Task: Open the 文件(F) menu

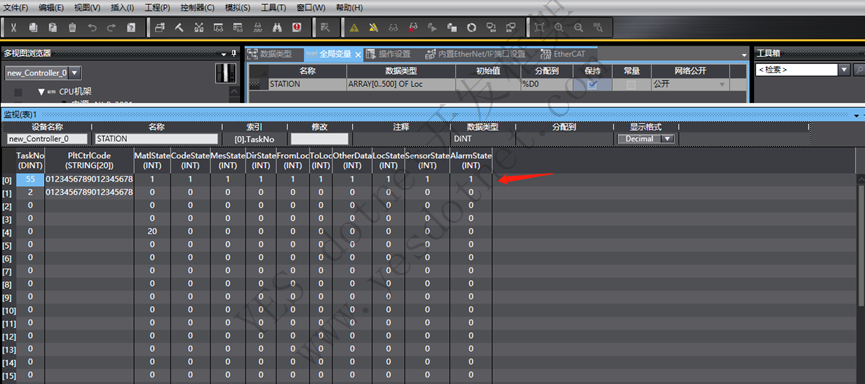Action: tap(16, 8)
